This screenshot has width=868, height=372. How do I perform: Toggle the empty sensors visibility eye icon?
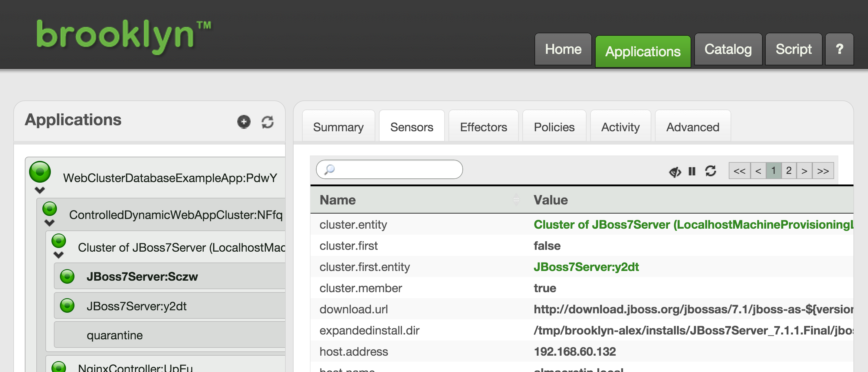[675, 172]
